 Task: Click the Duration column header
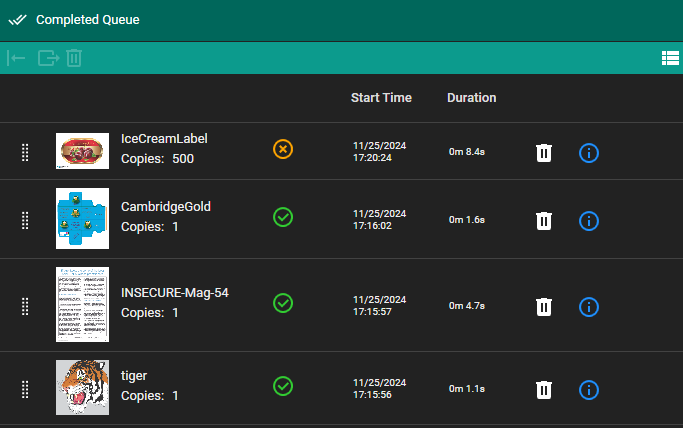[x=471, y=98]
